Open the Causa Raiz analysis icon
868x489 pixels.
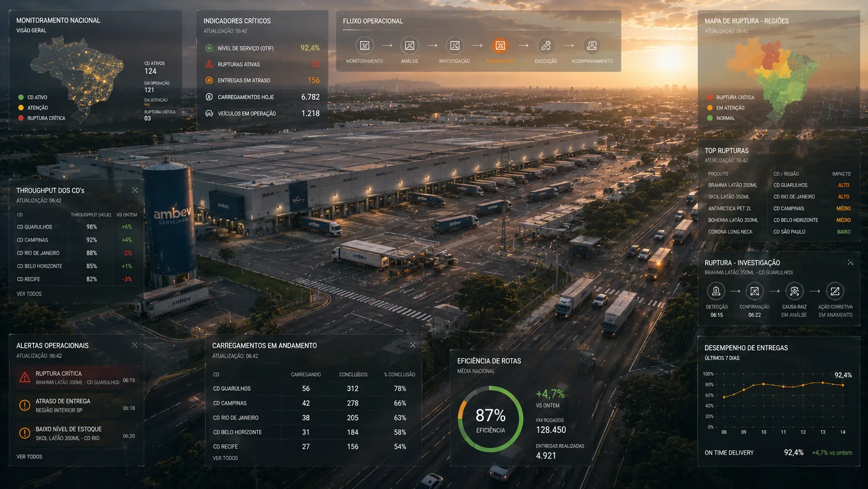pos(794,292)
